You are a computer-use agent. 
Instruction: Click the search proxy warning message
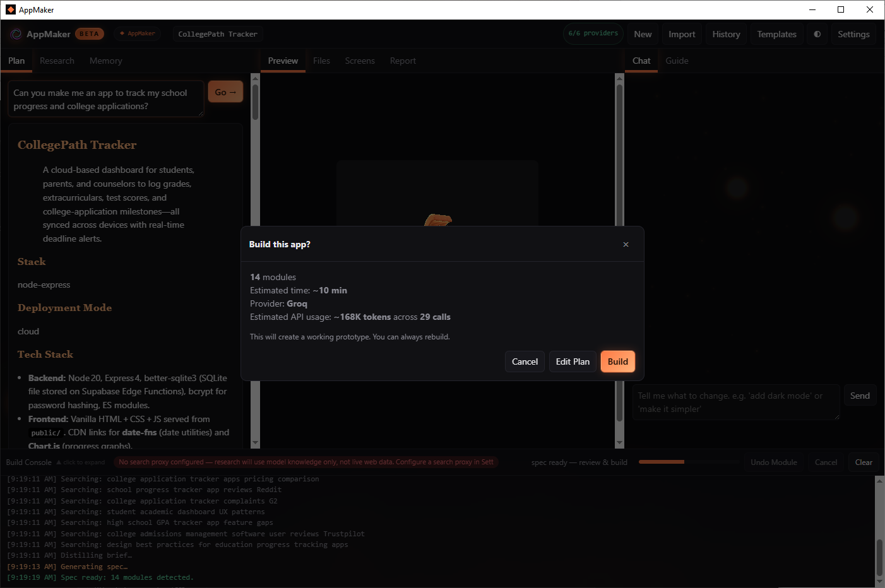point(306,462)
